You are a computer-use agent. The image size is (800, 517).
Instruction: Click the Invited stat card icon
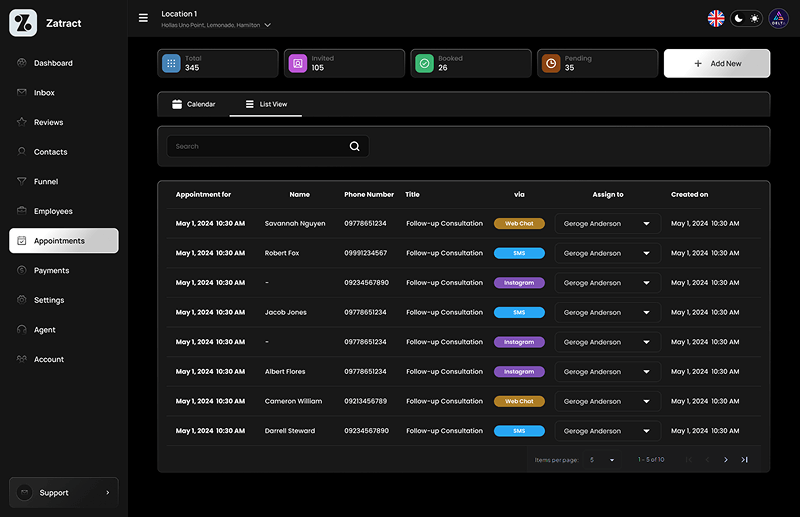click(x=297, y=63)
